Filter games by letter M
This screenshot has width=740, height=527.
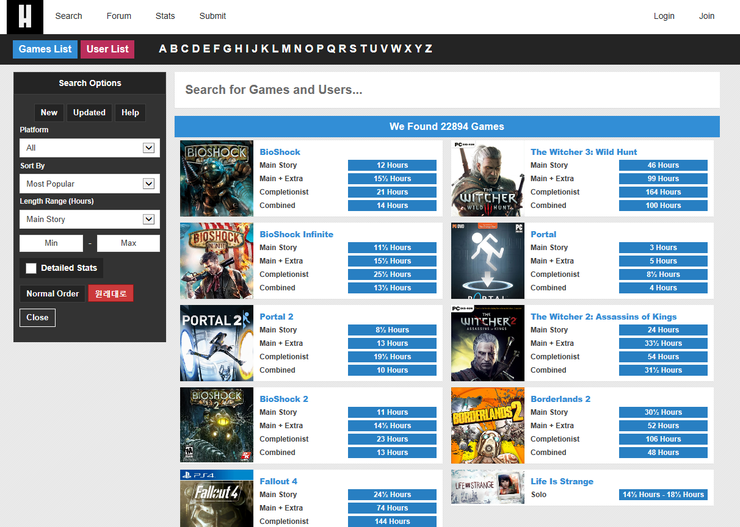286,49
